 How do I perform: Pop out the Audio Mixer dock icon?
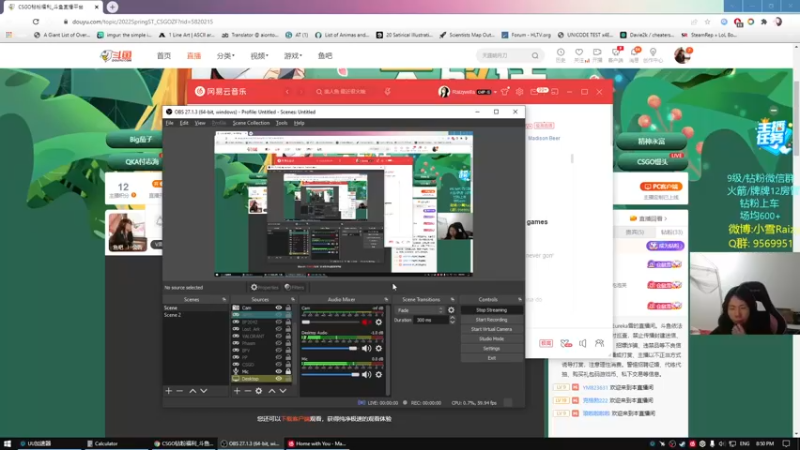point(386,299)
